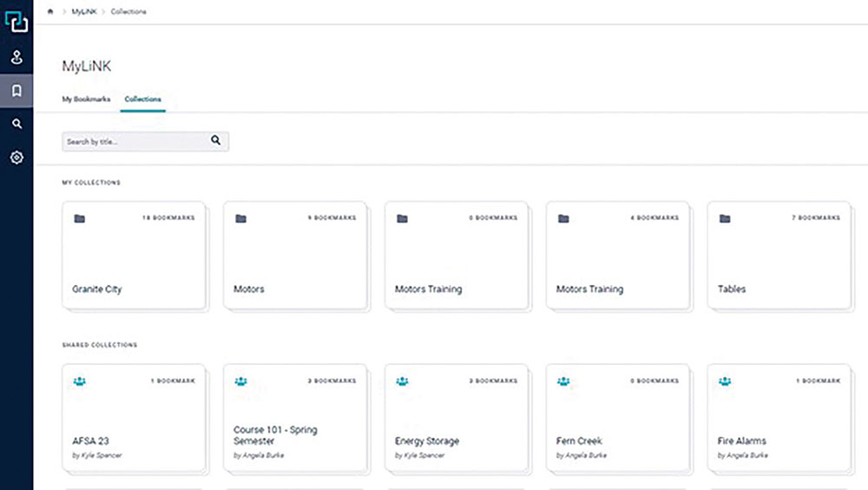This screenshot has width=868, height=490.
Task: Open the Fern Creek shared collection
Action: [x=617, y=419]
